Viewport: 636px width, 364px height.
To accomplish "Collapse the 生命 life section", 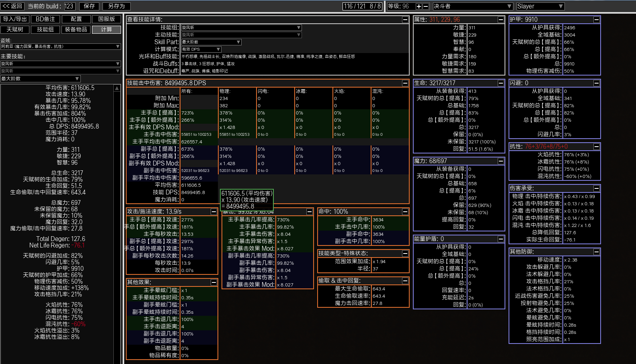I will point(501,83).
